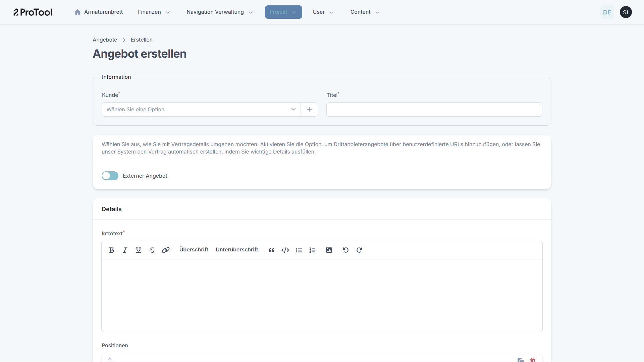Create a numbered list
The height and width of the screenshot is (362, 644).
point(312,250)
